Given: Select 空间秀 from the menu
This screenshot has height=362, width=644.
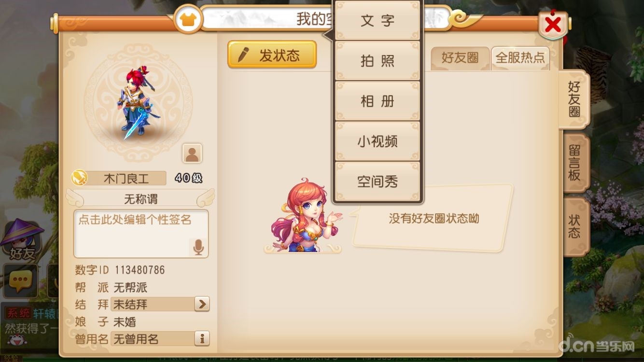Looking at the screenshot, I should (x=378, y=181).
